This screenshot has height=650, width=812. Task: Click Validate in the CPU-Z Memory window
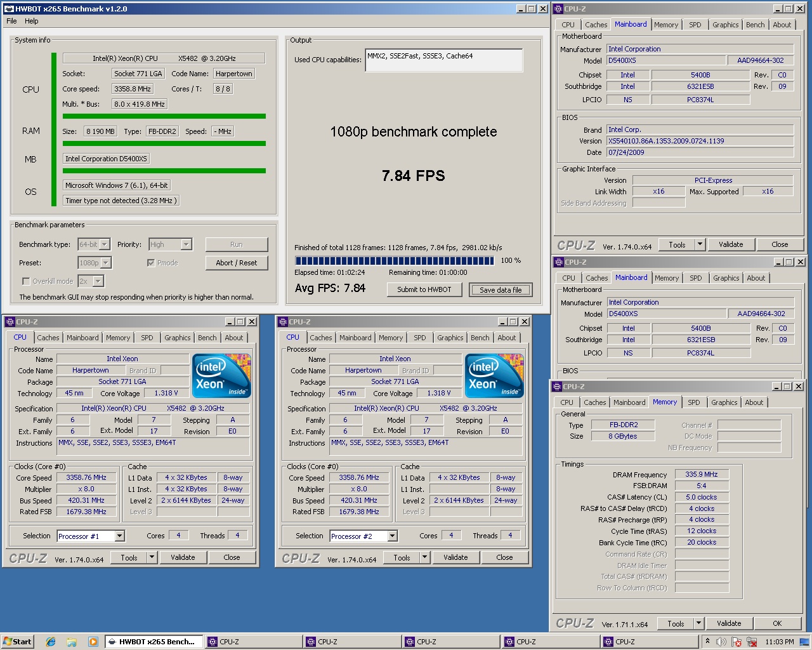coord(729,623)
